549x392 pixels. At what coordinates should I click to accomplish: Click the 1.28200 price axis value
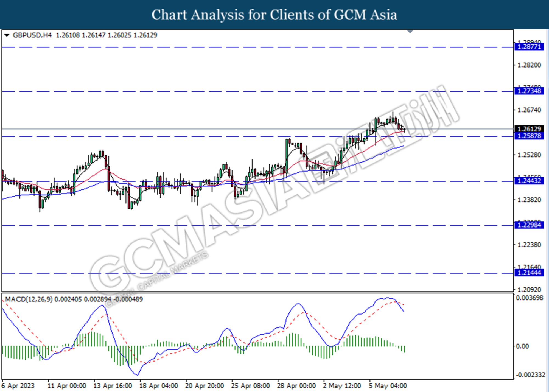pyautogui.click(x=529, y=65)
